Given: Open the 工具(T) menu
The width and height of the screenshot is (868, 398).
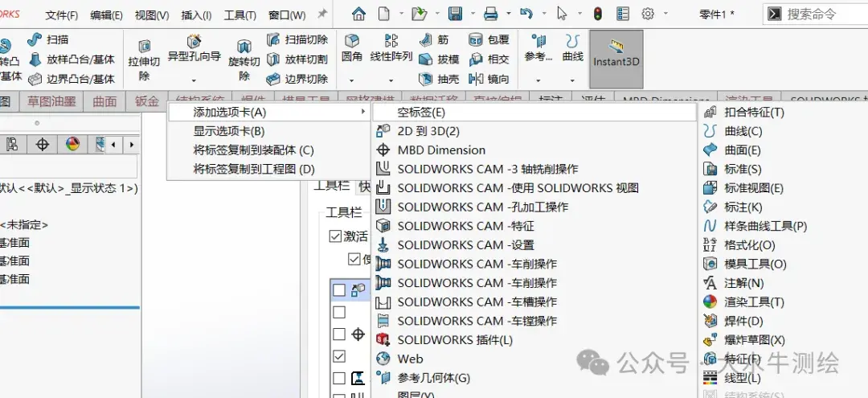Looking at the screenshot, I should pos(240,15).
